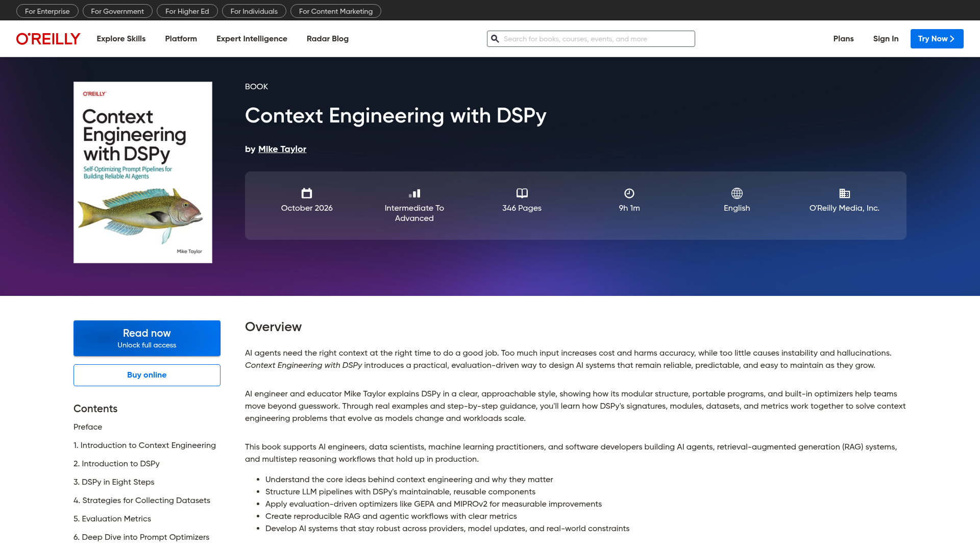Click Sign In
This screenshot has width=980, height=551.
886,39
